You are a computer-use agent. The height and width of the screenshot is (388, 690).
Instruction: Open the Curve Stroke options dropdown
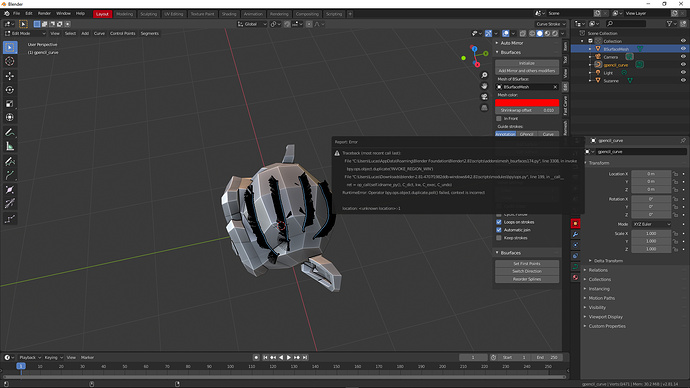tap(551, 24)
